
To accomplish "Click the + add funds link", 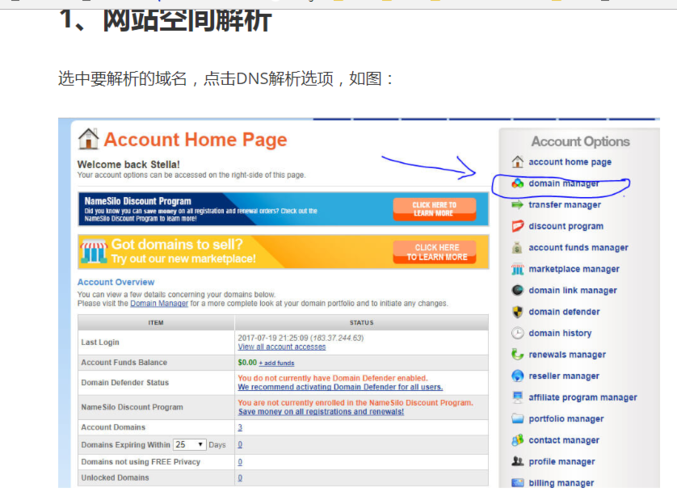I will pos(276,363).
